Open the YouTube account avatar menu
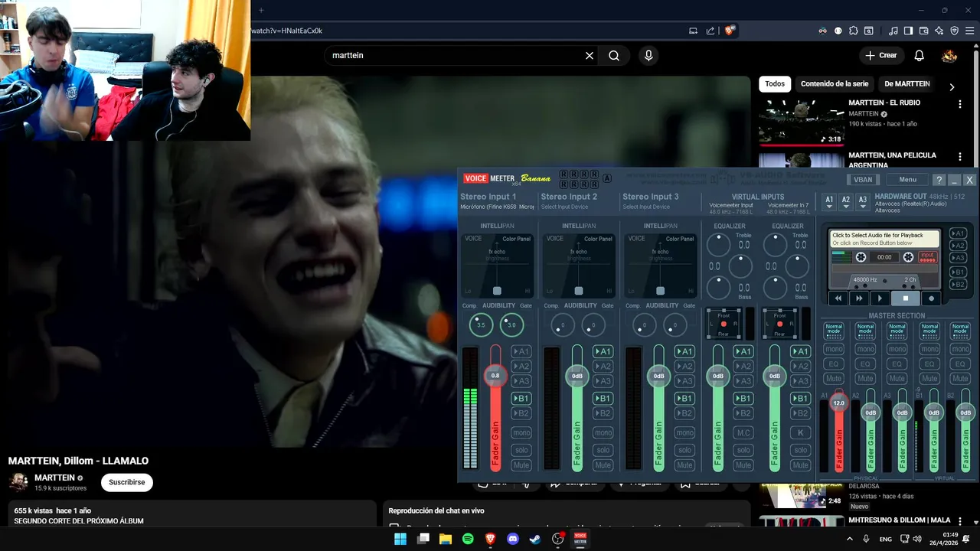980x551 pixels. pyautogui.click(x=949, y=55)
